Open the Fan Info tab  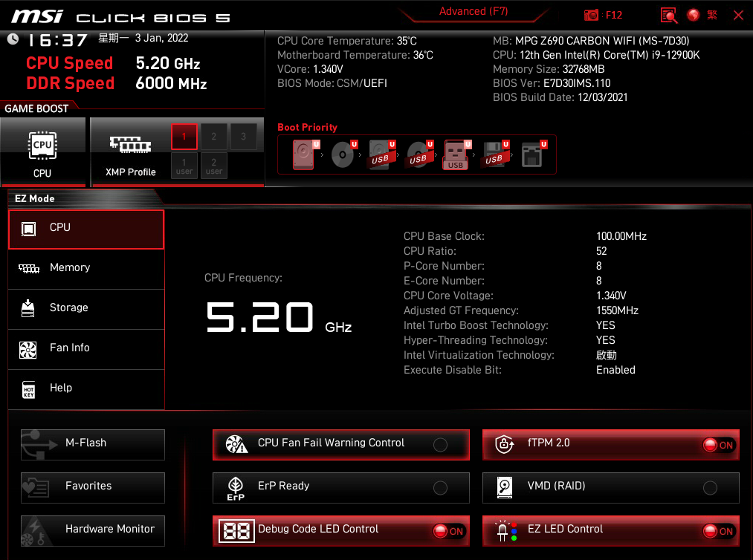coord(86,349)
